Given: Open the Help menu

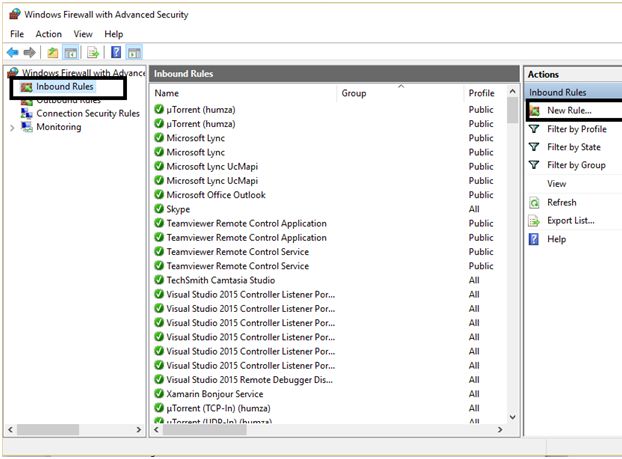Looking at the screenshot, I should point(113,34).
